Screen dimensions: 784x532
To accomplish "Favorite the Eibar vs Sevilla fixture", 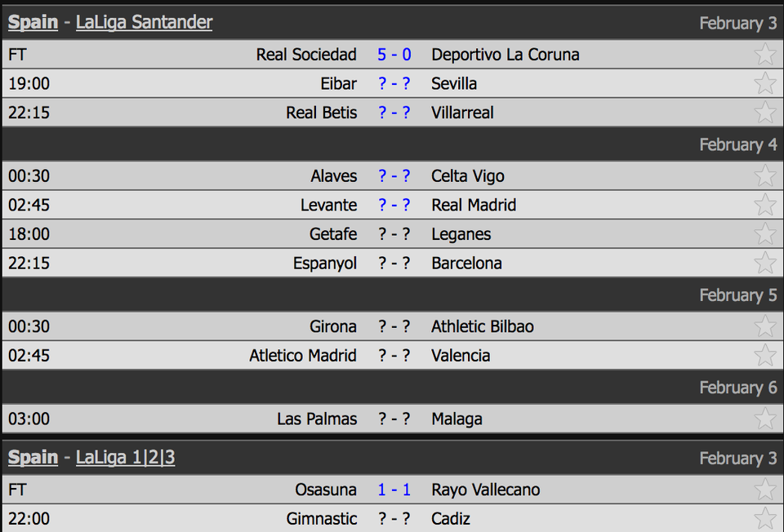I will click(765, 83).
